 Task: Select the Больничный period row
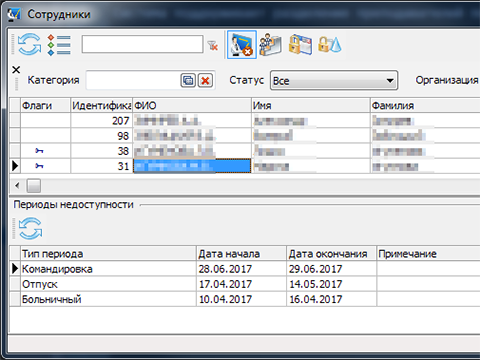245,299
